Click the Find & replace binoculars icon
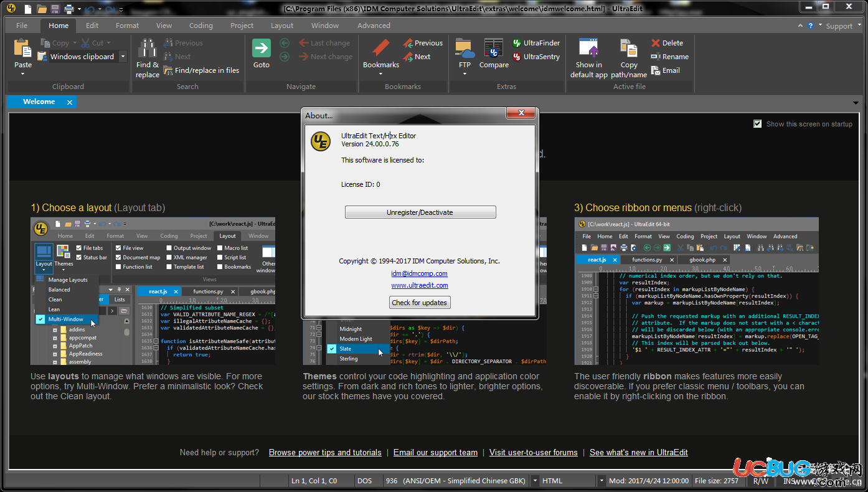Viewport: 868px width, 492px height. [148, 48]
